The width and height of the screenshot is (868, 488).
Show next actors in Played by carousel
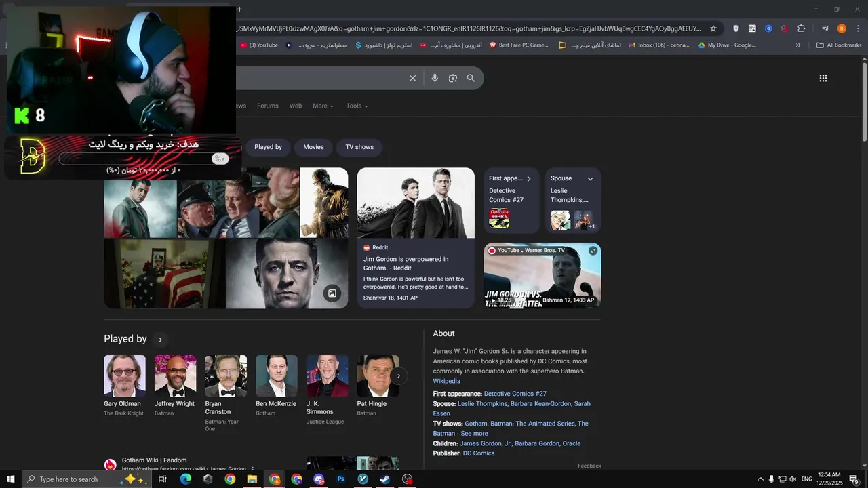point(399,376)
